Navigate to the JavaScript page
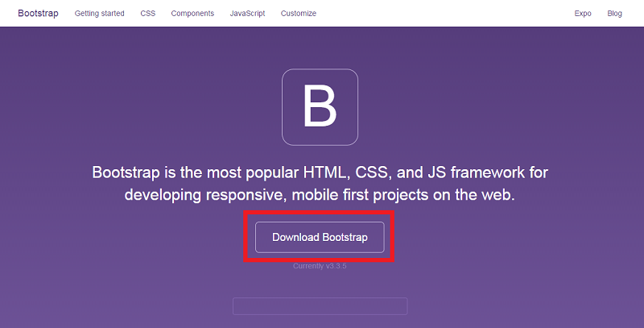 pos(247,14)
